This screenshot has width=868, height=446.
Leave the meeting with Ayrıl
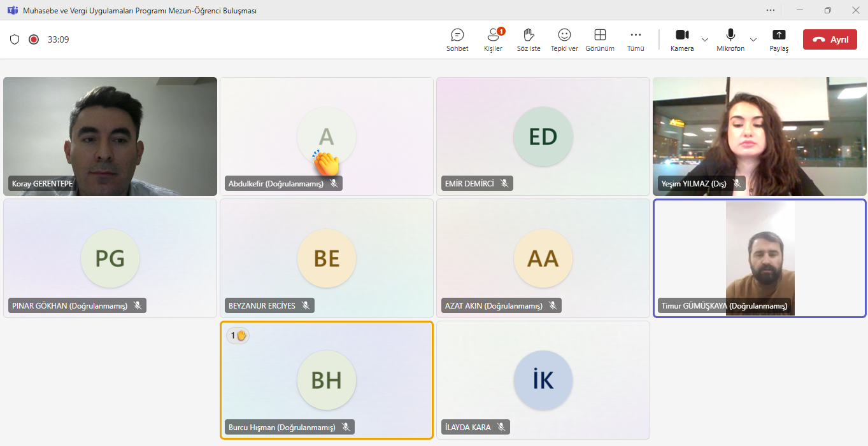point(830,39)
